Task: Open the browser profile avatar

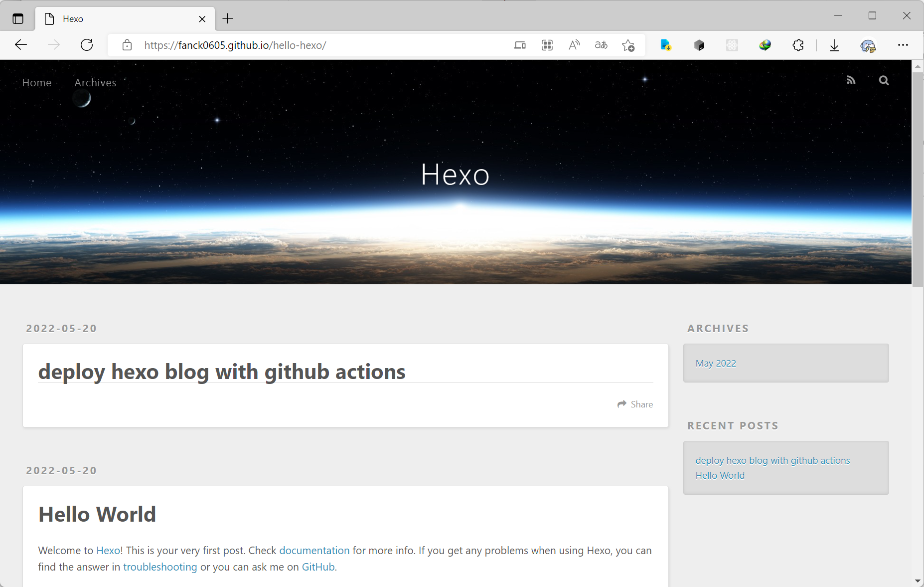Action: pos(868,46)
